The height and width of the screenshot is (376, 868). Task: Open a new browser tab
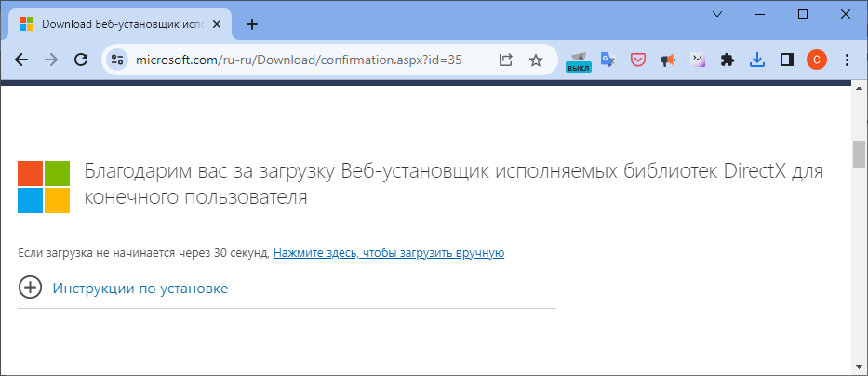pos(252,24)
